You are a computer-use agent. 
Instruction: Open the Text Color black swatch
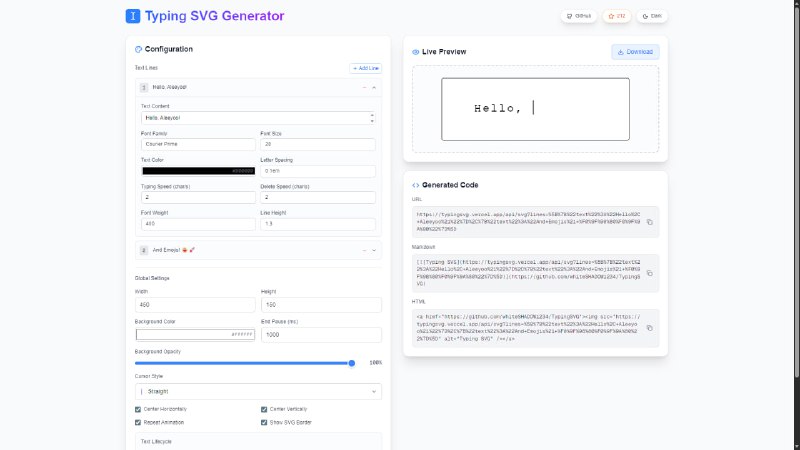[x=198, y=171]
